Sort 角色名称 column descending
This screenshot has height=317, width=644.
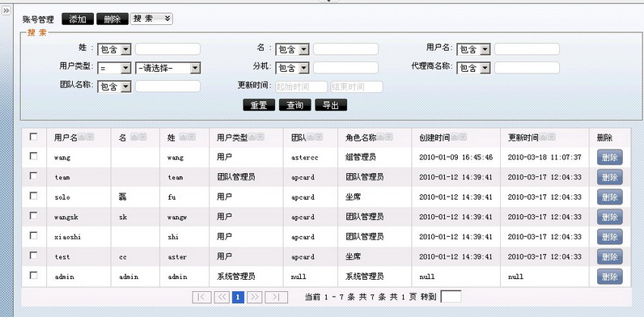click(x=389, y=137)
